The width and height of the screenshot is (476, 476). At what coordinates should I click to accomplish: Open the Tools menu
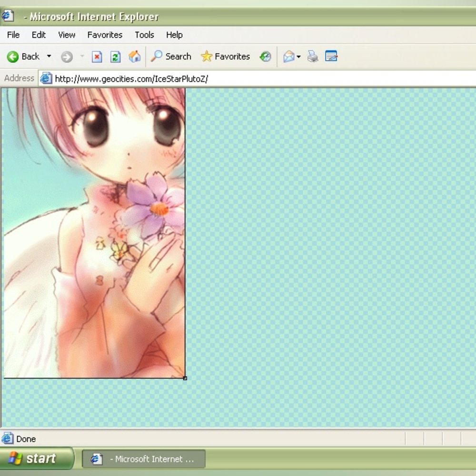[x=145, y=35]
